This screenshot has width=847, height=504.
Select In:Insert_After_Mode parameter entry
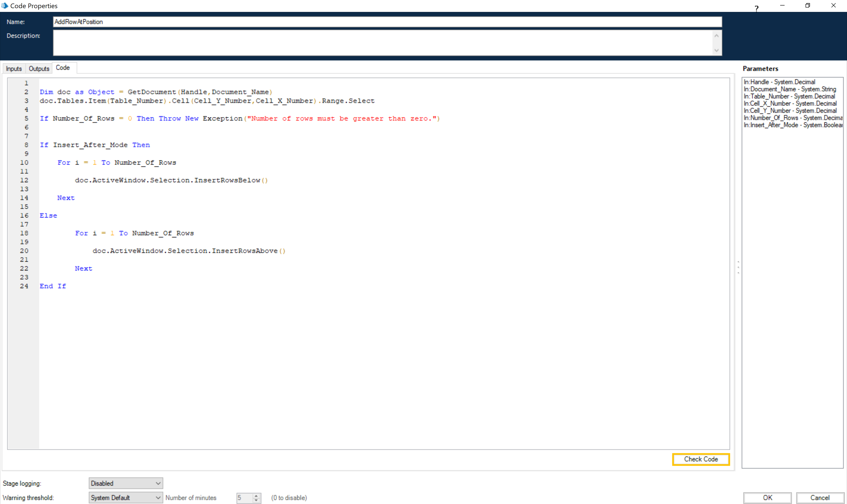(x=793, y=125)
